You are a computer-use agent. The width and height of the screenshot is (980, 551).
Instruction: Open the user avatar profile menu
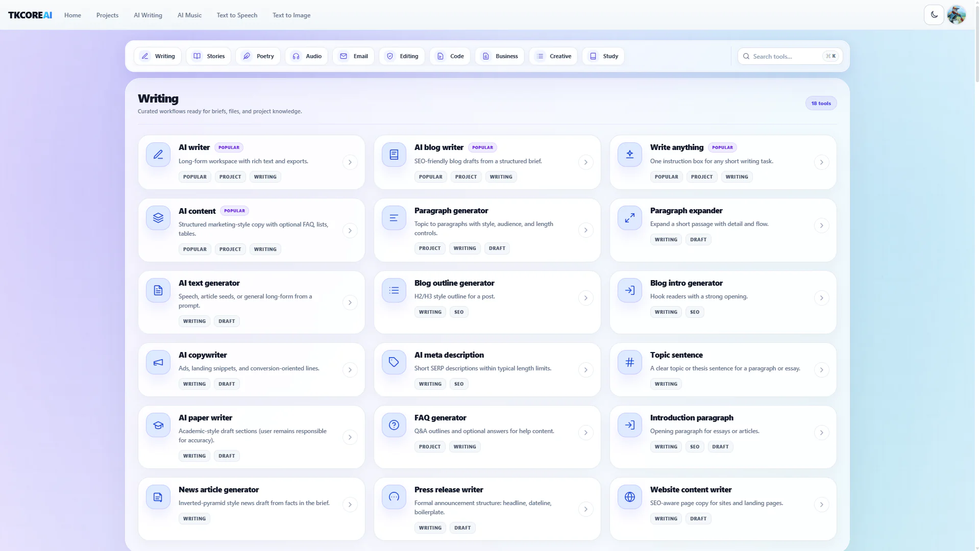(x=957, y=15)
